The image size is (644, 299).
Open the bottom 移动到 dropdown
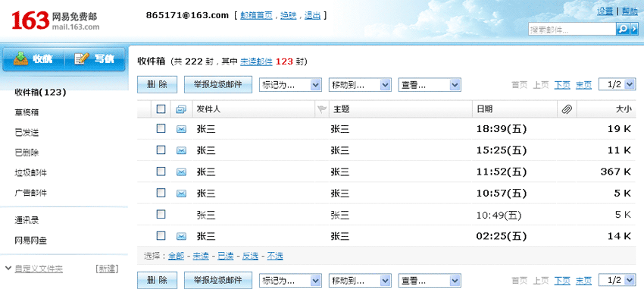tap(360, 281)
